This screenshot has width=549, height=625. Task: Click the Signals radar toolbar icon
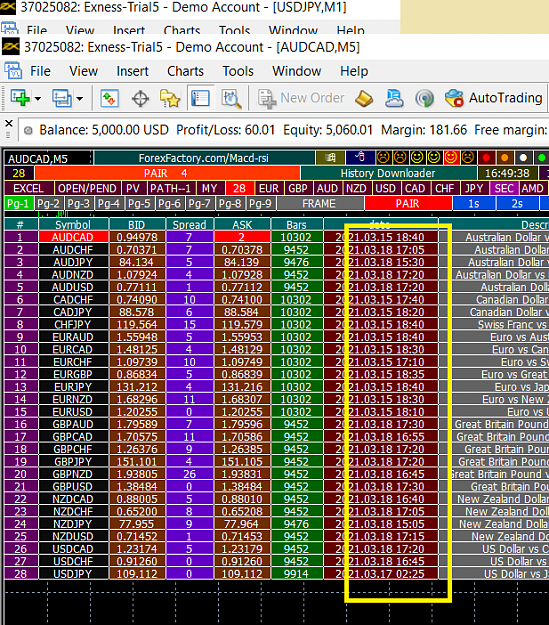coord(424,98)
